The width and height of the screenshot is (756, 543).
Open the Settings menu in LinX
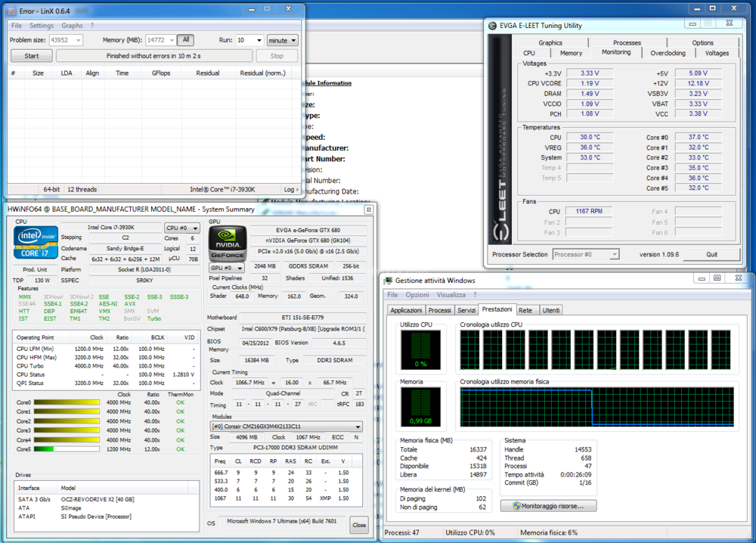(42, 26)
